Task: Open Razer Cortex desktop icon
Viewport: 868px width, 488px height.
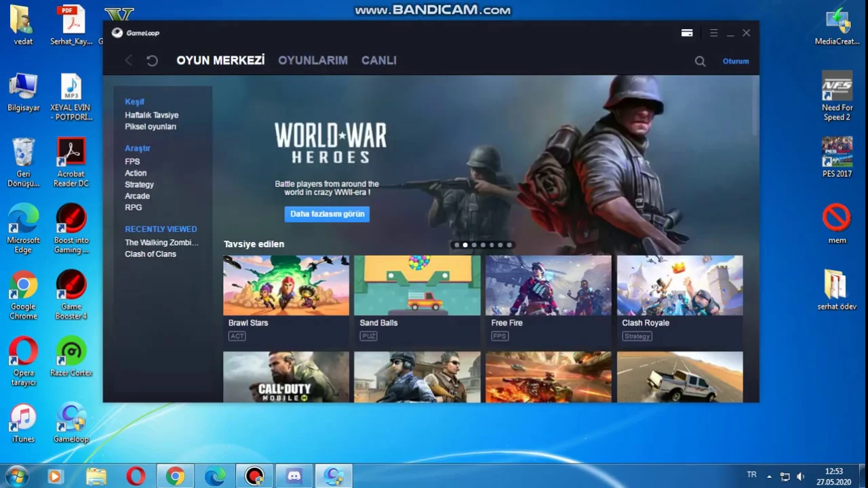Action: [71, 358]
